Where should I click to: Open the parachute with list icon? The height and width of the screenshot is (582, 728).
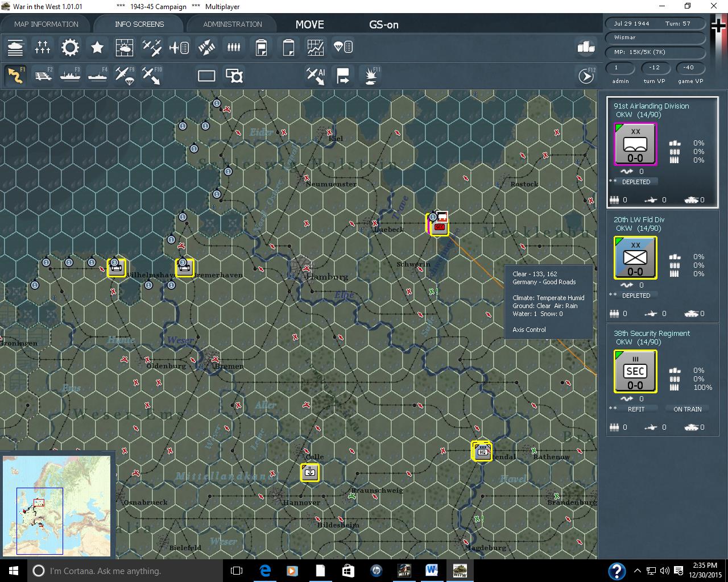(343, 47)
